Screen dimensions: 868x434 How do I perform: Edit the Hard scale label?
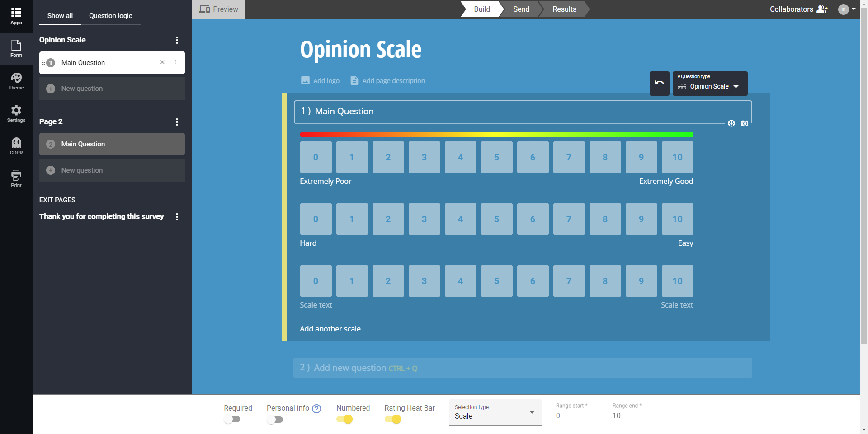308,243
